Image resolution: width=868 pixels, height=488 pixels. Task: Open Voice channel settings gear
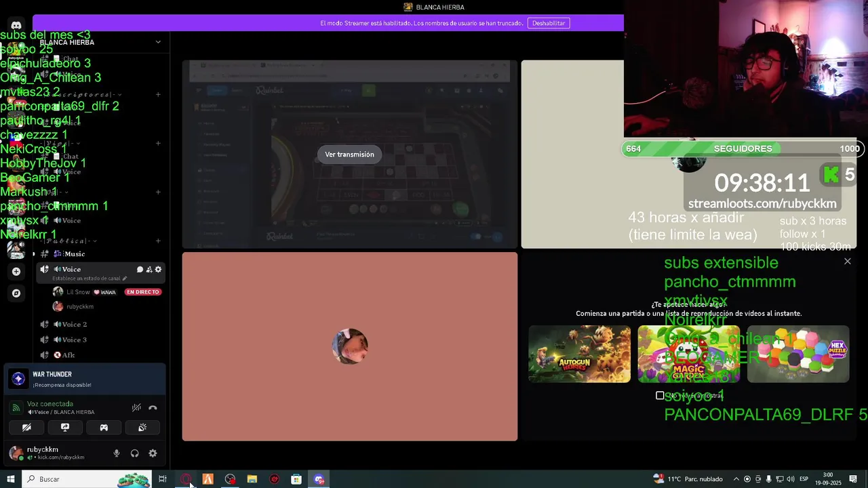pyautogui.click(x=158, y=270)
